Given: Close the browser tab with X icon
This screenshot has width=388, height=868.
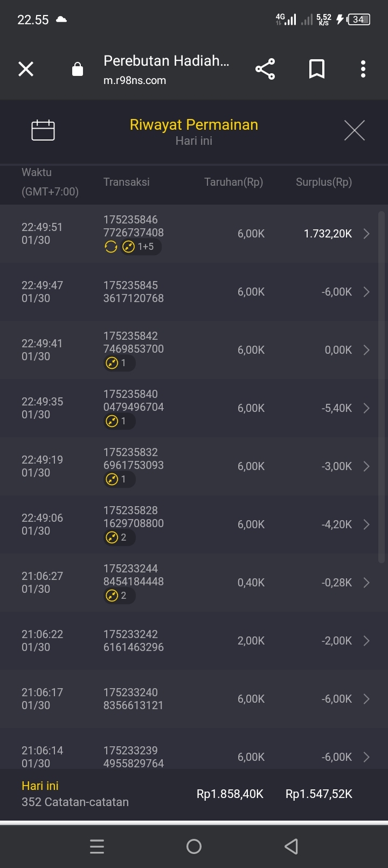Looking at the screenshot, I should (x=26, y=69).
